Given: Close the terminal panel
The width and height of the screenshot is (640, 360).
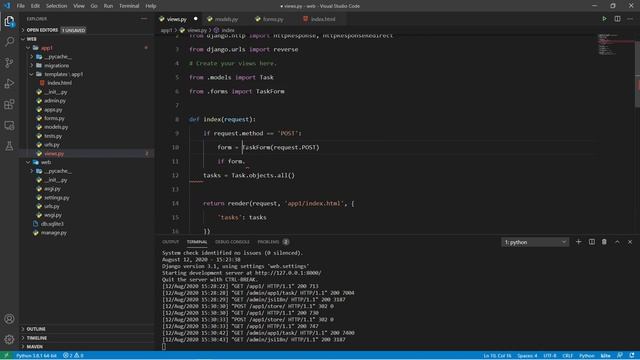Looking at the screenshot, I should click(x=630, y=242).
